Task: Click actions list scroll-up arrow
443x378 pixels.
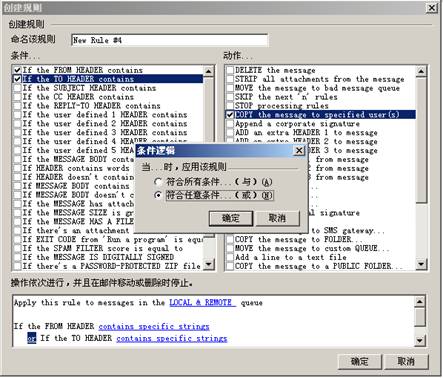Action: [421, 71]
